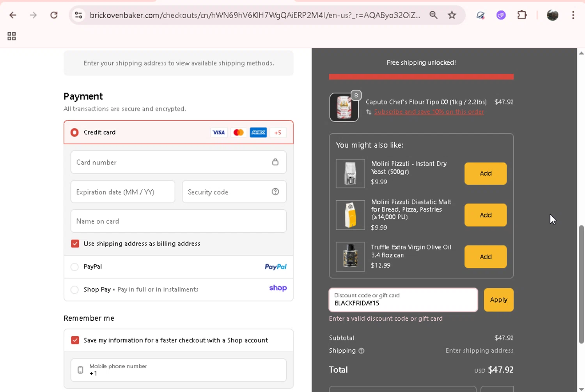Click the page vertical scrollbar thumb
The width and height of the screenshot is (585, 392).
pos(581,284)
